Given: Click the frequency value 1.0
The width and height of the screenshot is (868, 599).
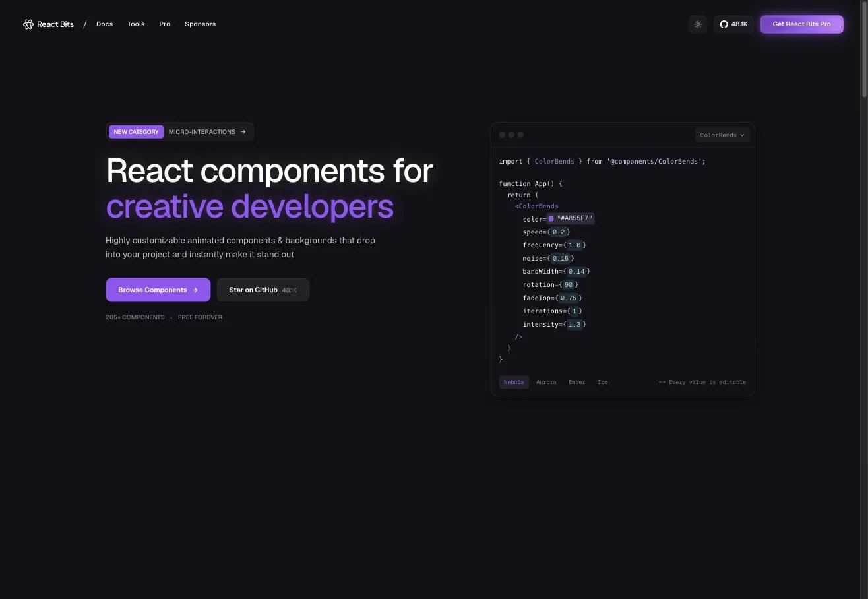Looking at the screenshot, I should click(574, 245).
